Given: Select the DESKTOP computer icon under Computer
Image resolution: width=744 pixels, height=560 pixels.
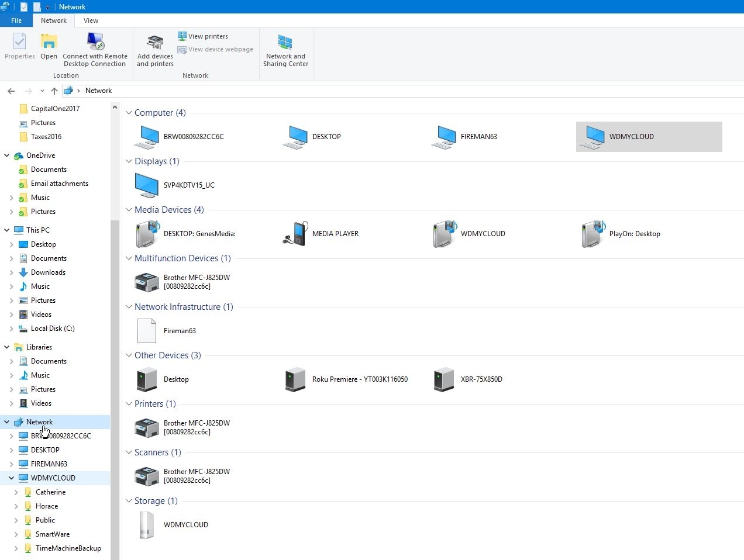Looking at the screenshot, I should pyautogui.click(x=295, y=137).
